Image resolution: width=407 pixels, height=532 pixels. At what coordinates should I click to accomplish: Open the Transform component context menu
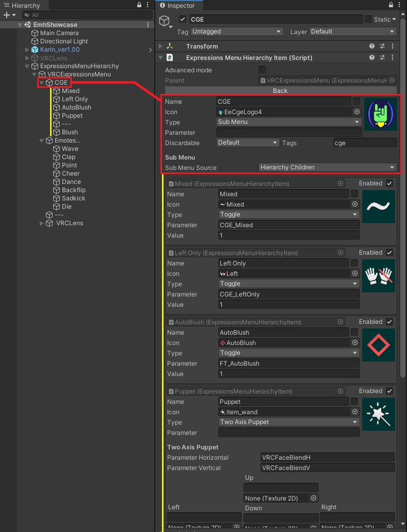[x=393, y=46]
